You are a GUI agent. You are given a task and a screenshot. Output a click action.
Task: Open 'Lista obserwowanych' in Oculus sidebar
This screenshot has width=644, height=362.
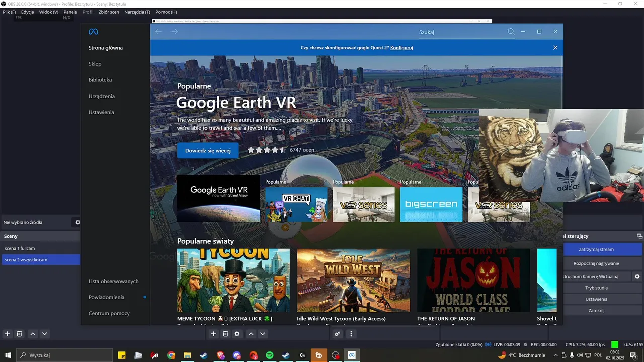[x=114, y=281]
